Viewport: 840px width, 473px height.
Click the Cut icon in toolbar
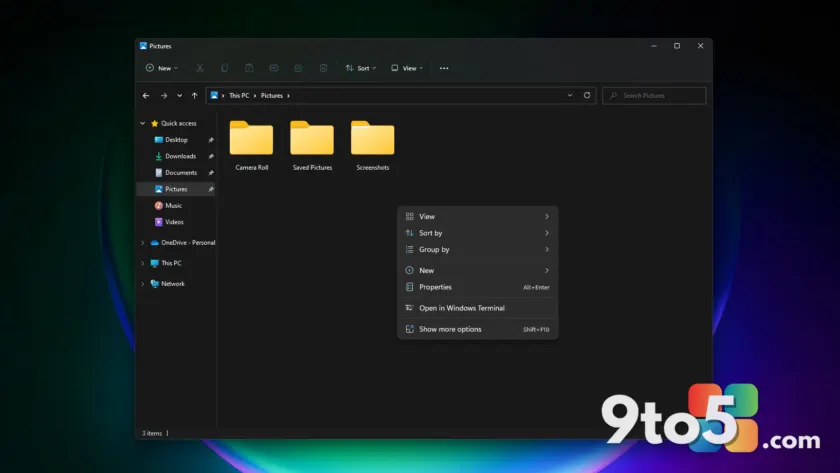point(200,68)
